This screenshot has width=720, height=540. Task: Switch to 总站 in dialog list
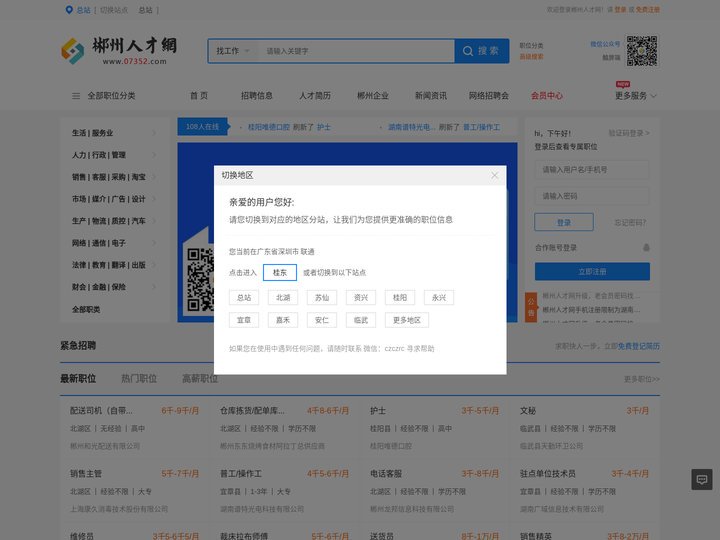[x=244, y=298]
